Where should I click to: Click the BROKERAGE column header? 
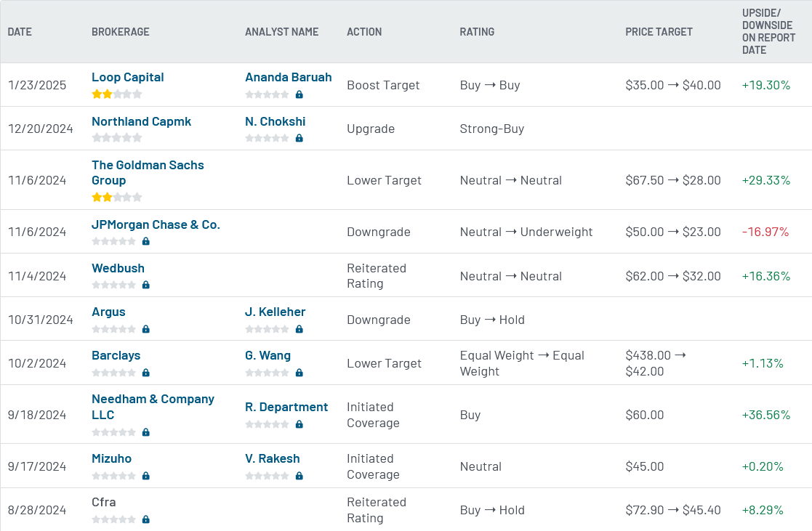pos(120,31)
